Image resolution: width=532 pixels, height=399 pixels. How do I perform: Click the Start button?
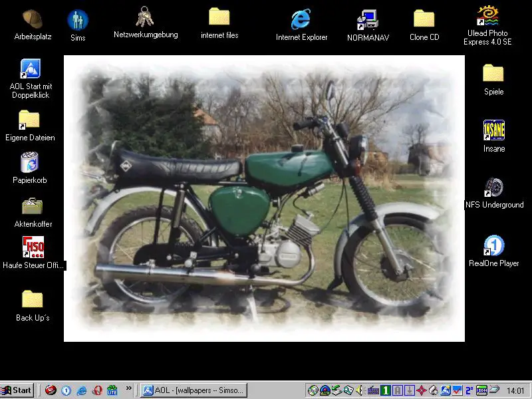click(17, 390)
